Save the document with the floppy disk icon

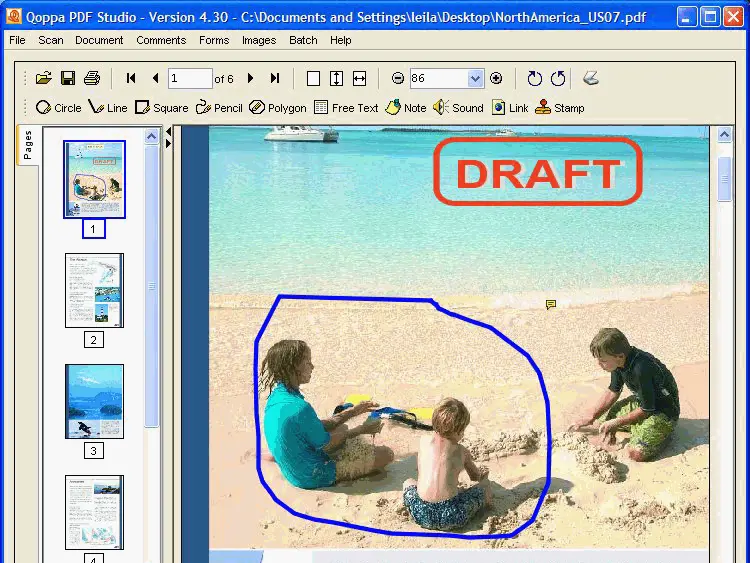coord(68,78)
